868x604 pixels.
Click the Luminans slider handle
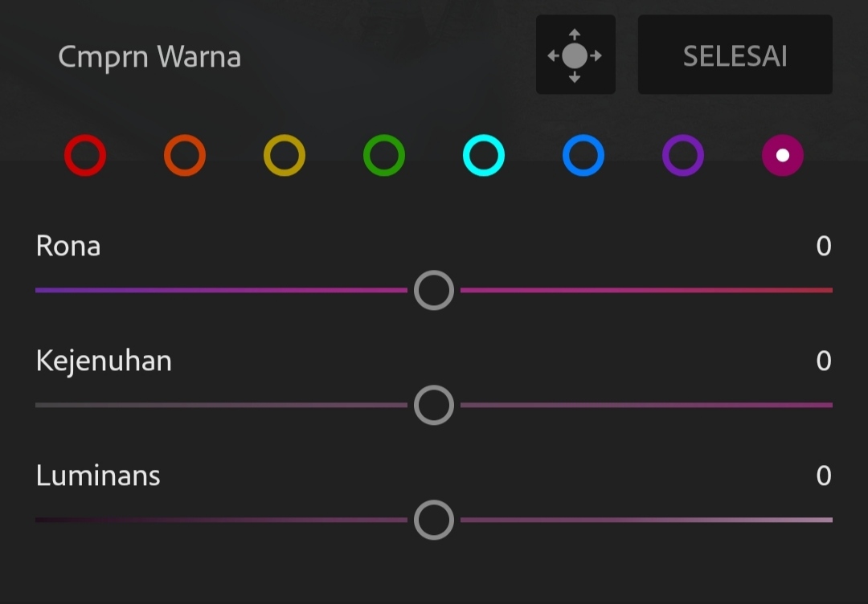434,520
